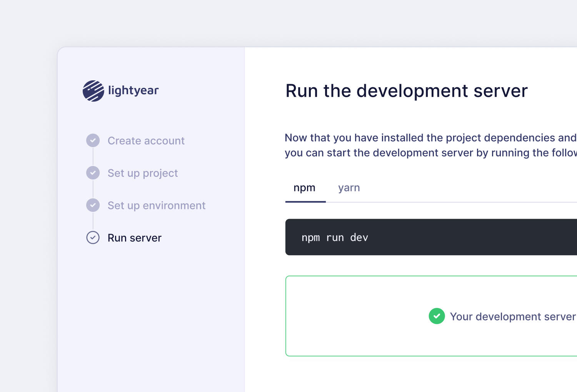This screenshot has height=392, width=577.
Task: Click the development server success banner
Action: click(431, 316)
